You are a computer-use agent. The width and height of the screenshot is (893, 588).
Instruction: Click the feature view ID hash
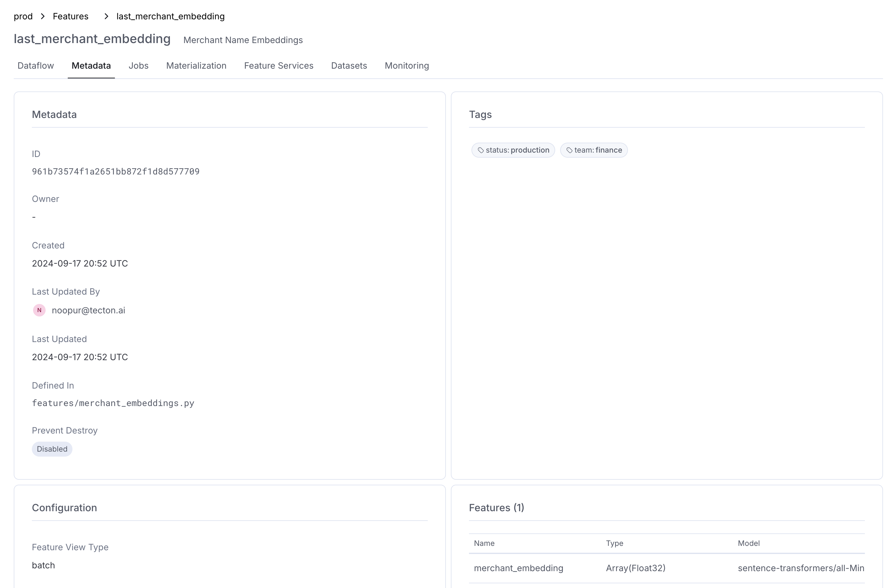116,171
